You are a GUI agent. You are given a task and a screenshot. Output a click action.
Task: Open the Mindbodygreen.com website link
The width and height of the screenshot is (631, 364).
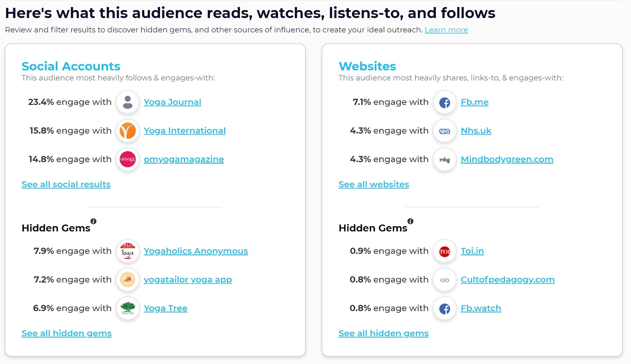coord(507,159)
